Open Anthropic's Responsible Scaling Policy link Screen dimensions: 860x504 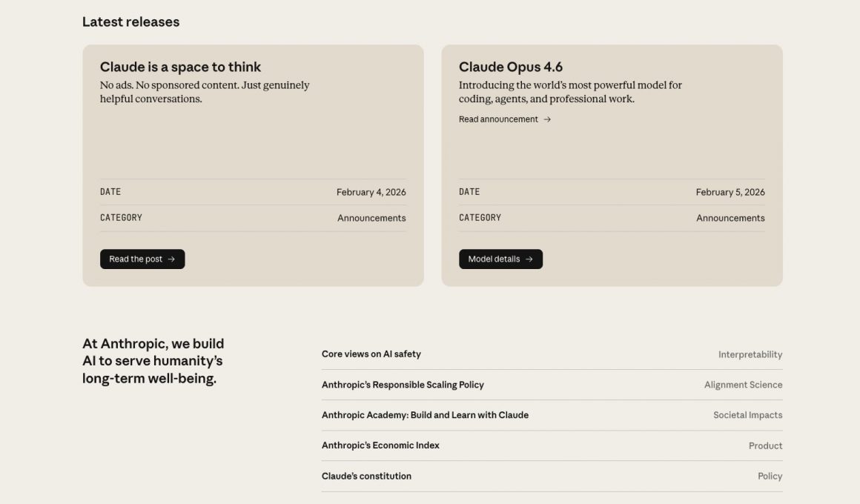403,385
